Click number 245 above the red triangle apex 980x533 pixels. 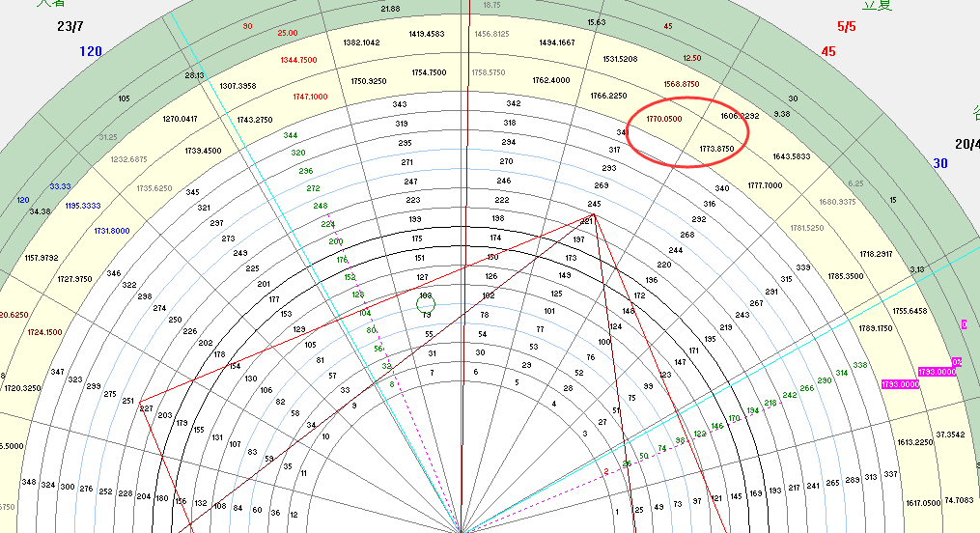click(x=594, y=204)
